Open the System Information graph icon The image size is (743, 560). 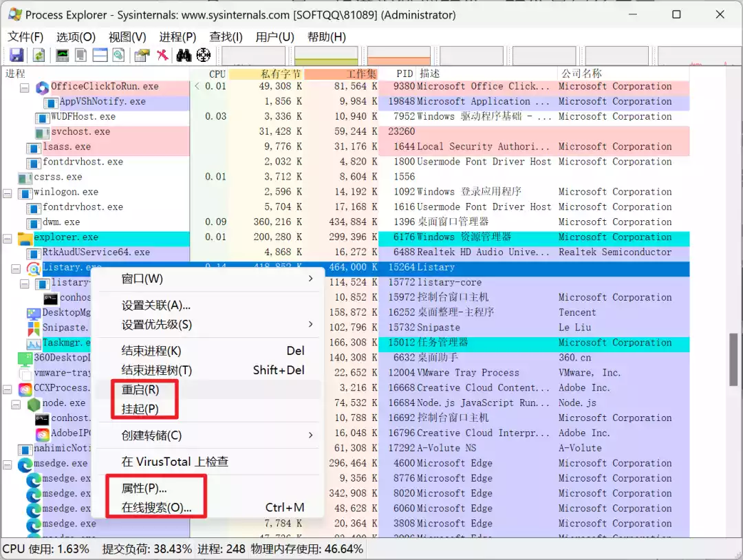[62, 56]
